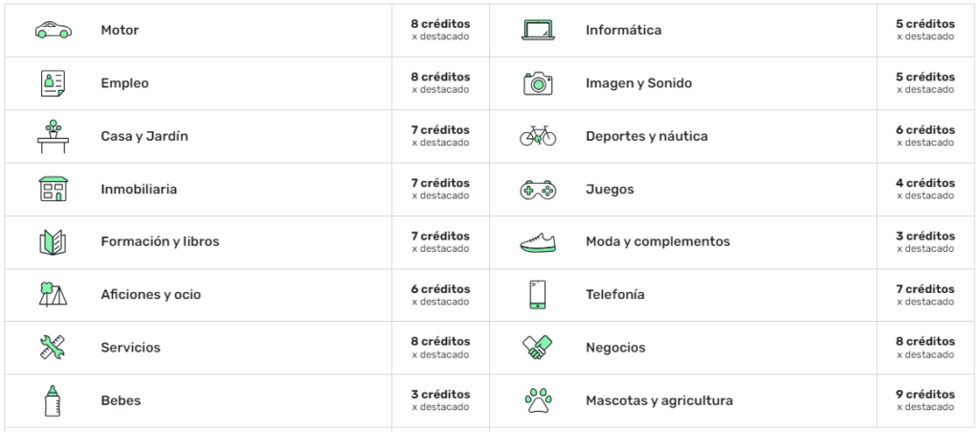Click the Negocios handshake icon

point(538,347)
